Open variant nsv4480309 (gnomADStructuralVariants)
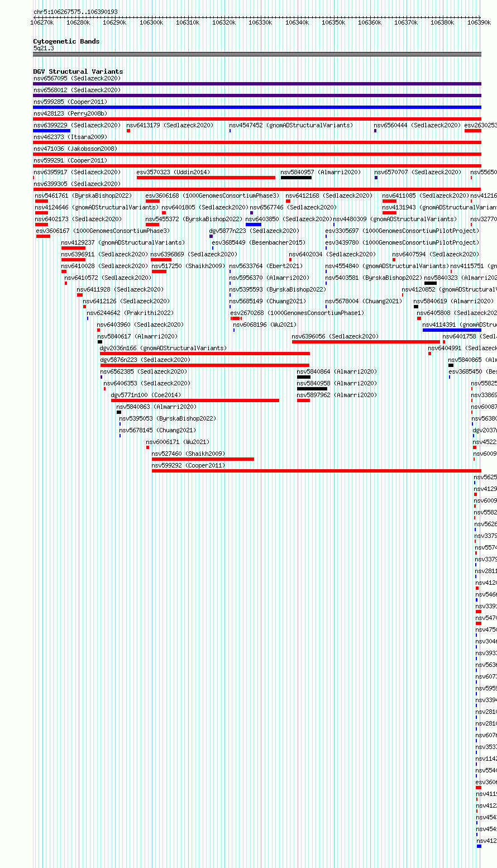This screenshot has width=497, height=868. [395, 219]
